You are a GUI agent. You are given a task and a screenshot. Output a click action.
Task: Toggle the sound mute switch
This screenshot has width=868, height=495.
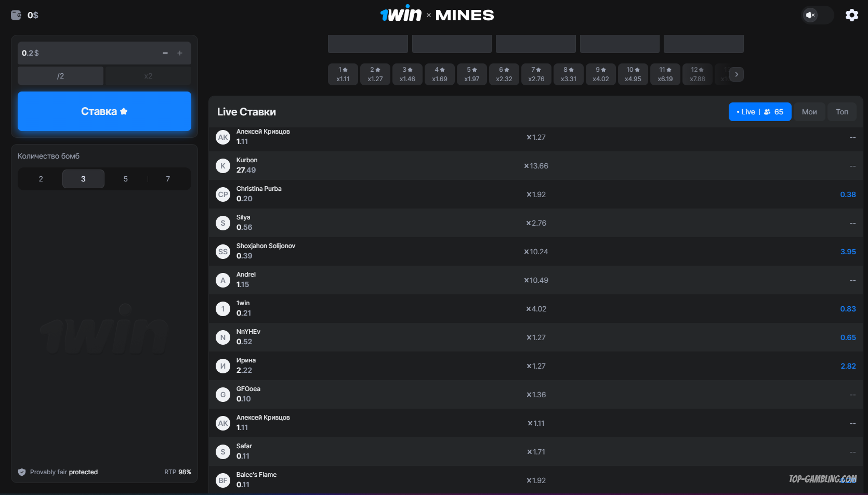817,15
